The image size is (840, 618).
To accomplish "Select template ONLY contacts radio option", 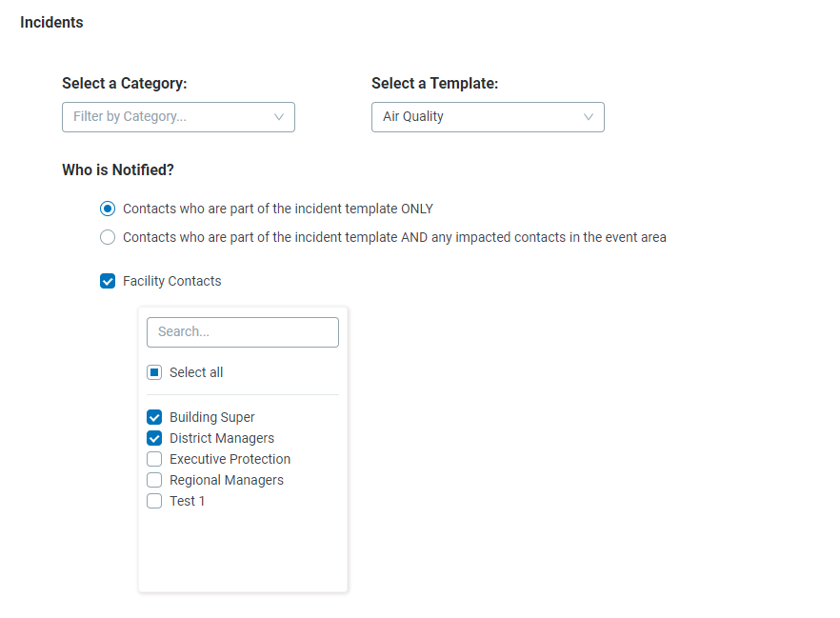I will 108,209.
